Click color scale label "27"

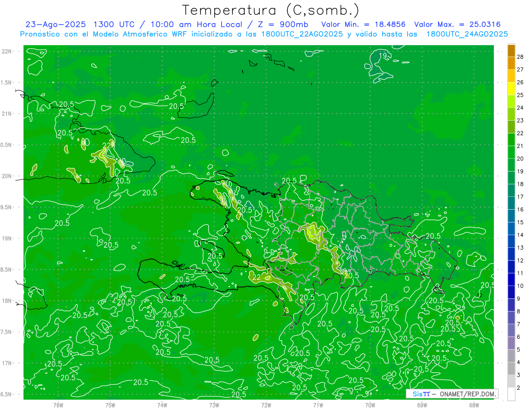pos(520,69)
